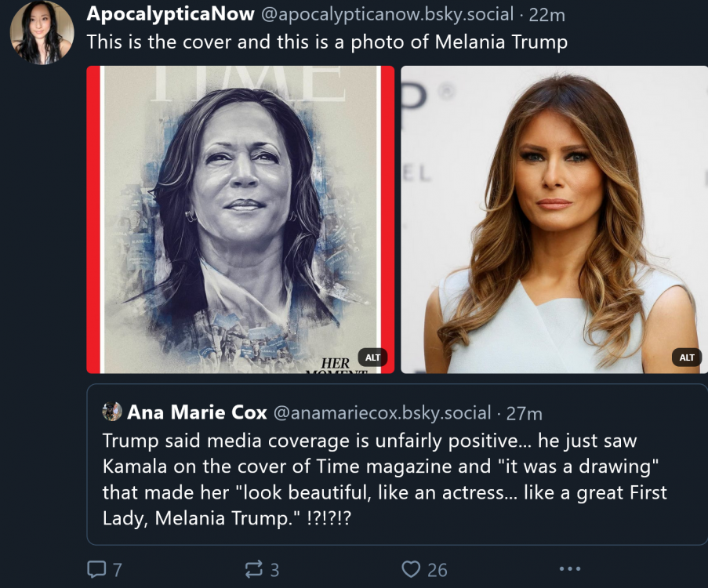Like the post with the heart icon

point(411,569)
